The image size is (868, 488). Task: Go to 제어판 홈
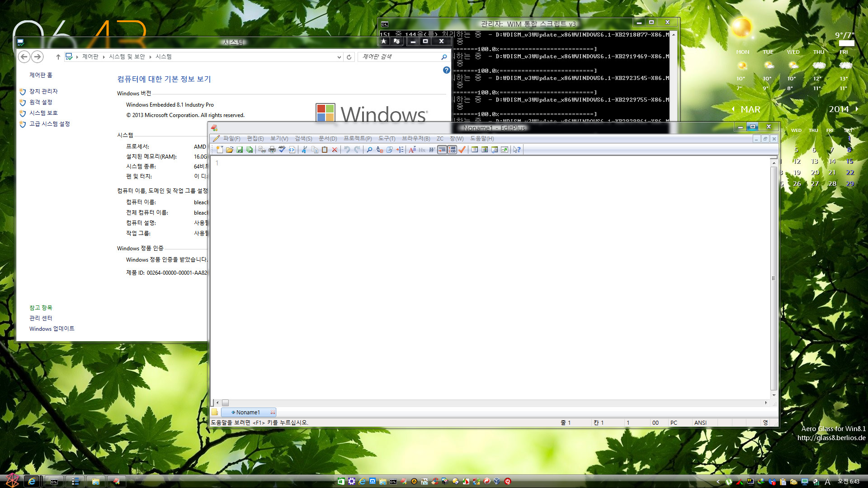[41, 75]
